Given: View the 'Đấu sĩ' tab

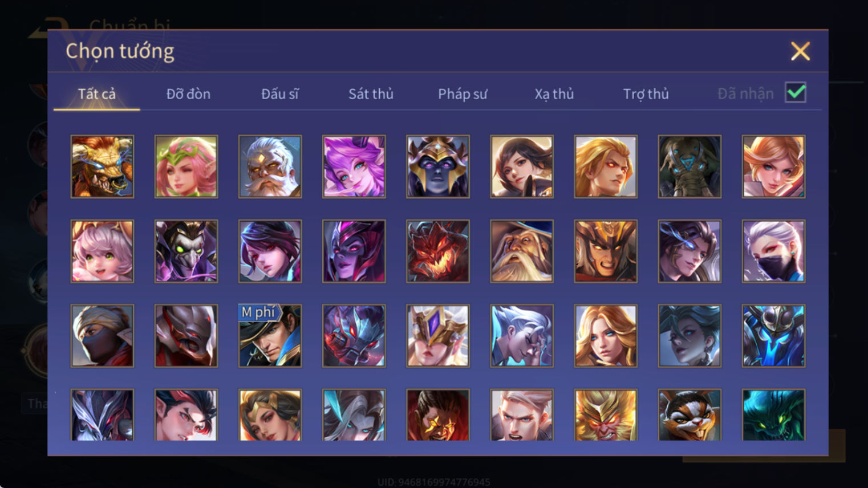Looking at the screenshot, I should 279,94.
